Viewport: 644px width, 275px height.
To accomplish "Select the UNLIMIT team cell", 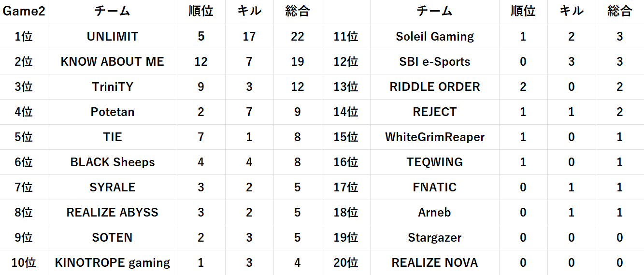I will point(113,37).
